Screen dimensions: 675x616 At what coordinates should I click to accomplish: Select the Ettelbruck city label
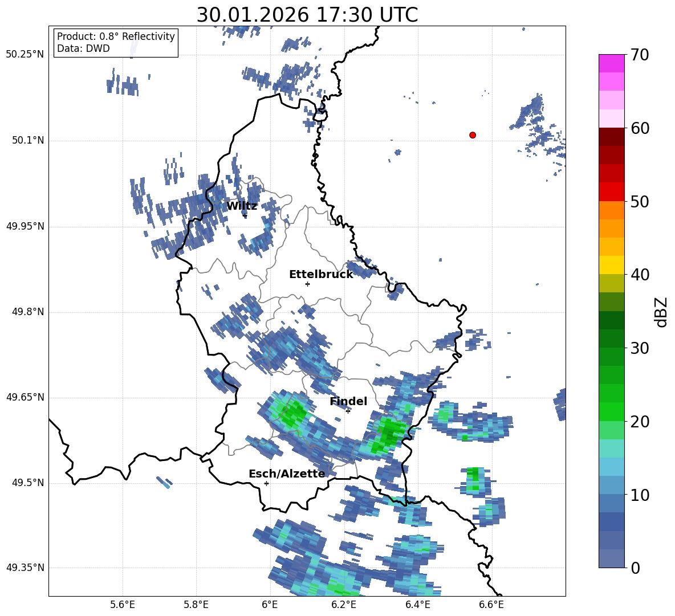321,275
